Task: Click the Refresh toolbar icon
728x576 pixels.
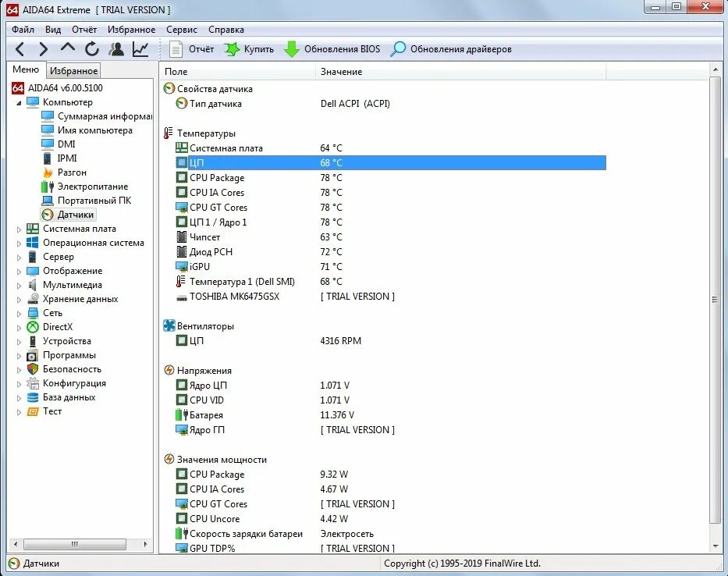Action: [x=92, y=49]
